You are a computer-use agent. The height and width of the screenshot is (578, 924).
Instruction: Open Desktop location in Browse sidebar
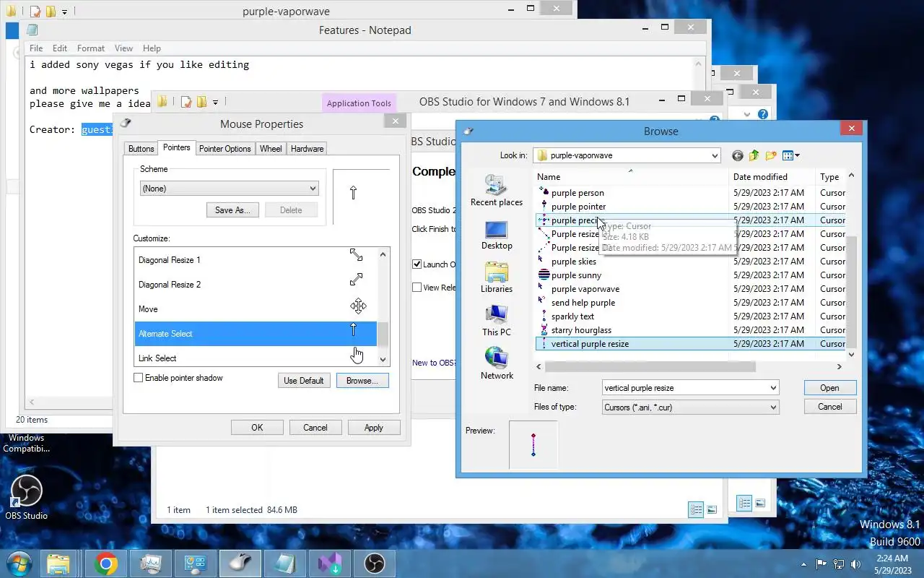coord(497,235)
